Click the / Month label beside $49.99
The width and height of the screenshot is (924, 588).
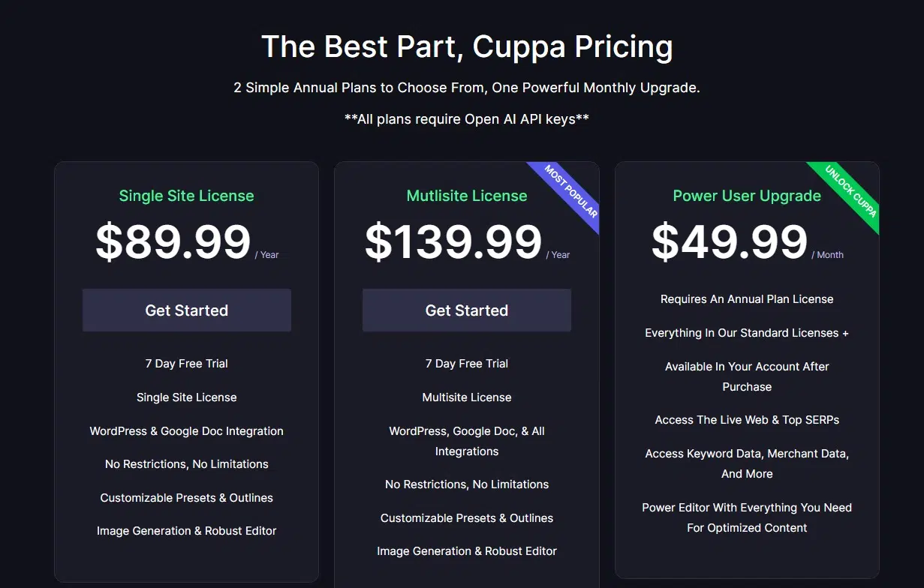829,254
